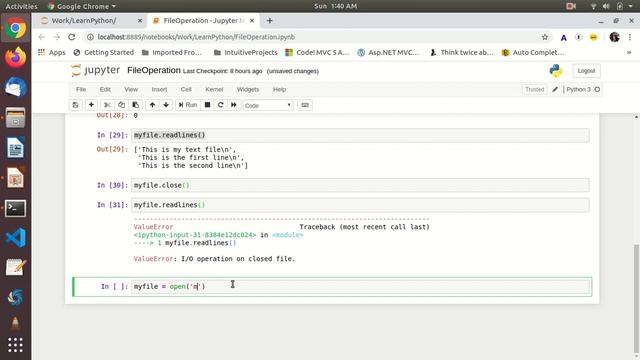This screenshot has height=360, width=640.
Task: Click the Trusted notebook indicator
Action: pyautogui.click(x=534, y=89)
